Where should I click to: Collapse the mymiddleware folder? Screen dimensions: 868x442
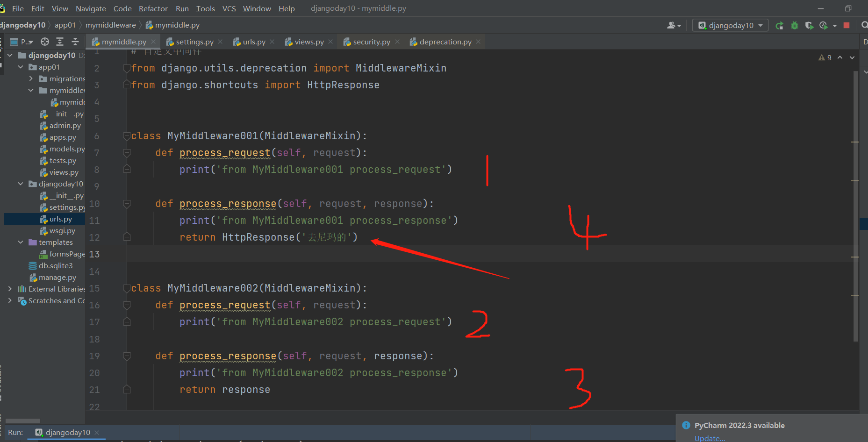pos(31,90)
